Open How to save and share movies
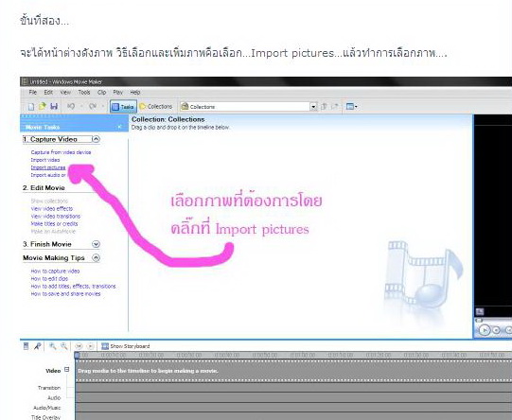Image resolution: width=512 pixels, height=420 pixels. click(x=65, y=293)
